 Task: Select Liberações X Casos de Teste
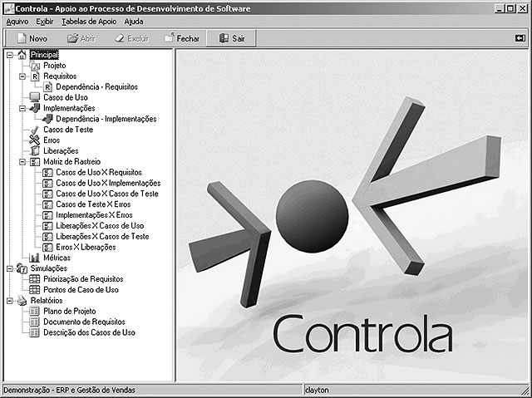click(x=102, y=236)
